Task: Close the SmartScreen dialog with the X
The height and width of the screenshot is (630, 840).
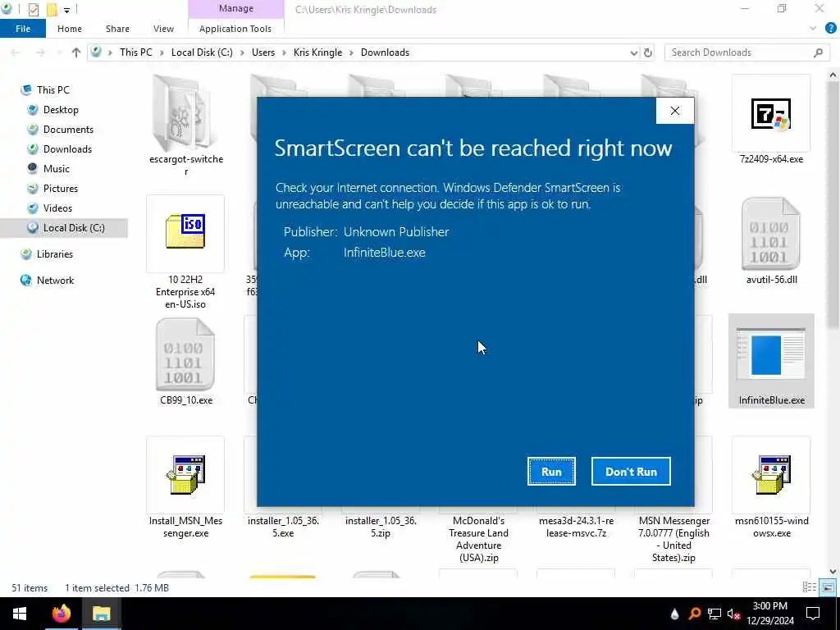Action: pos(675,111)
